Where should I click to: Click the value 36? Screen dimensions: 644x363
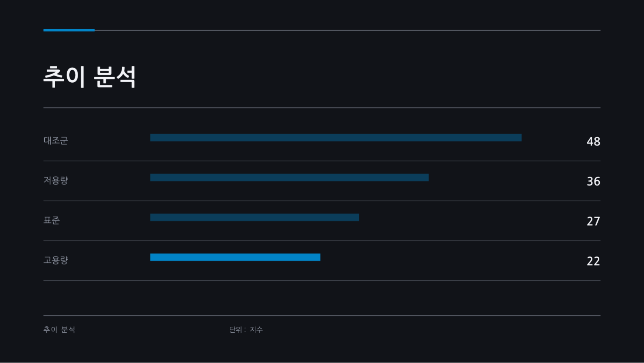[593, 181]
